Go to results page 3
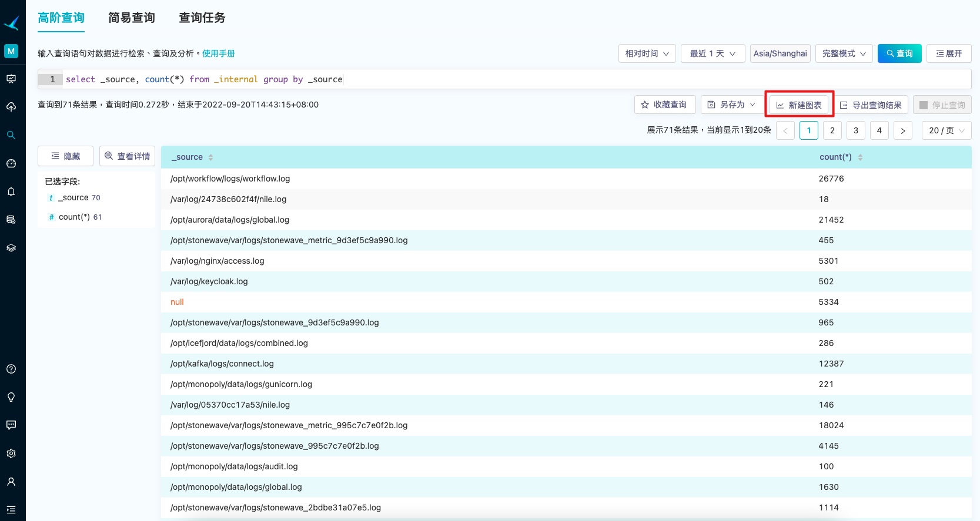This screenshot has height=521, width=980. tap(856, 130)
